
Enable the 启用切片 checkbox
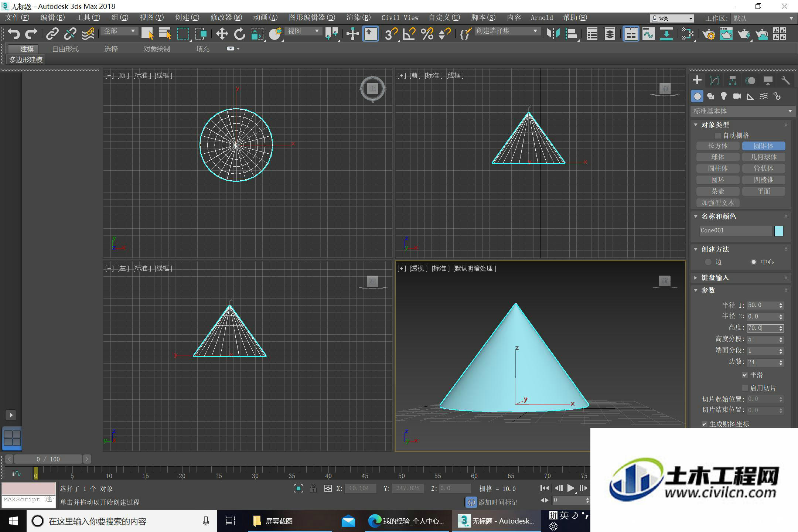[745, 388]
